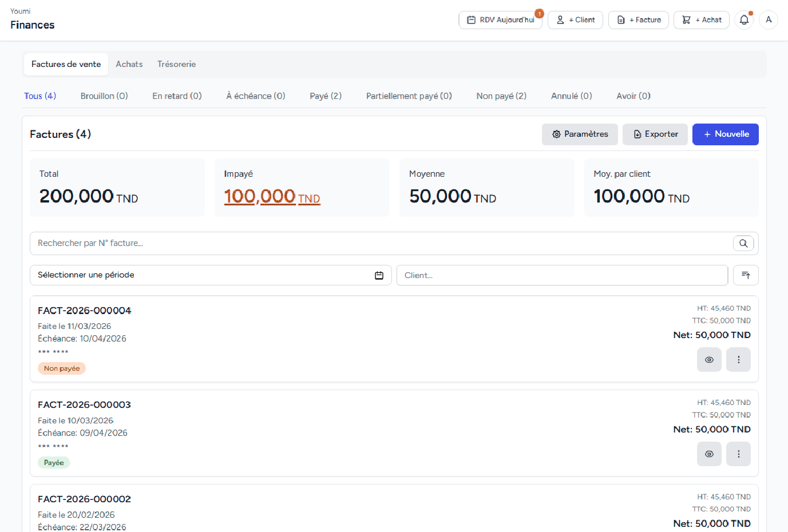Screen dimensions: 788x532
Task: Add a new client from header
Action: tap(575, 20)
